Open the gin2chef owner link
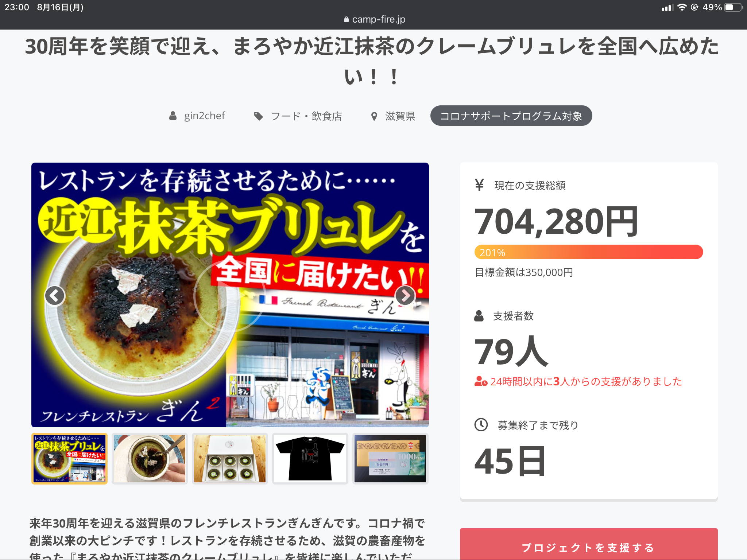 click(205, 116)
